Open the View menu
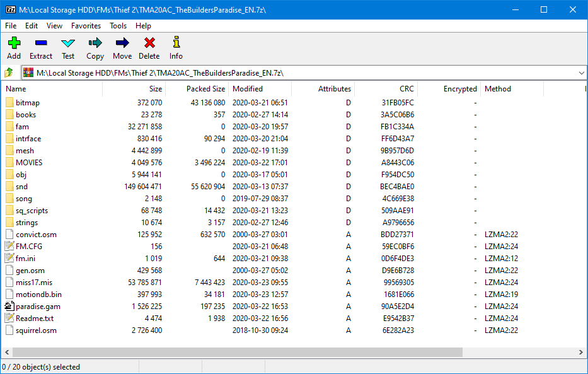The height and width of the screenshot is (374, 588). click(x=54, y=26)
